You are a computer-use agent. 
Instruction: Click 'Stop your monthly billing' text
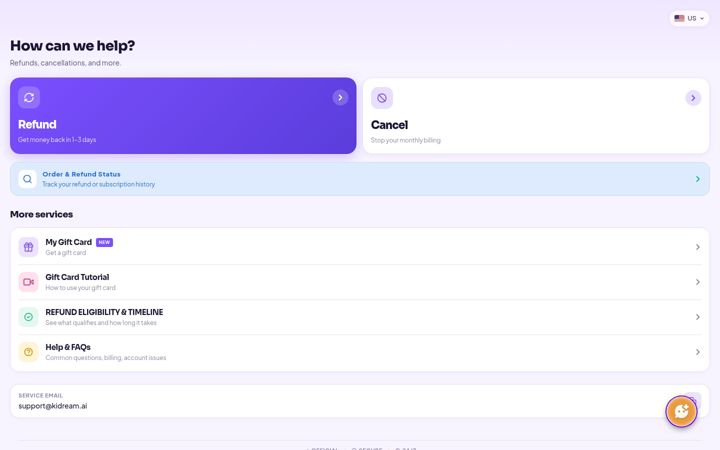coord(405,140)
